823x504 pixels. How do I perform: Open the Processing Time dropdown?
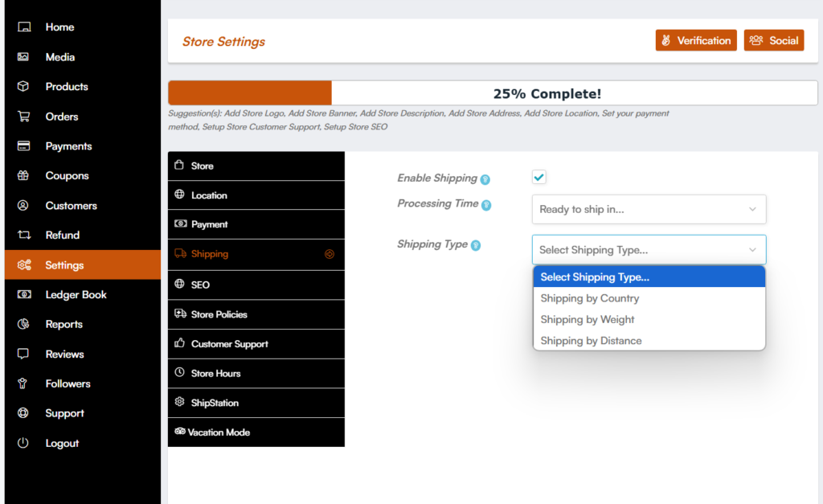pos(649,209)
